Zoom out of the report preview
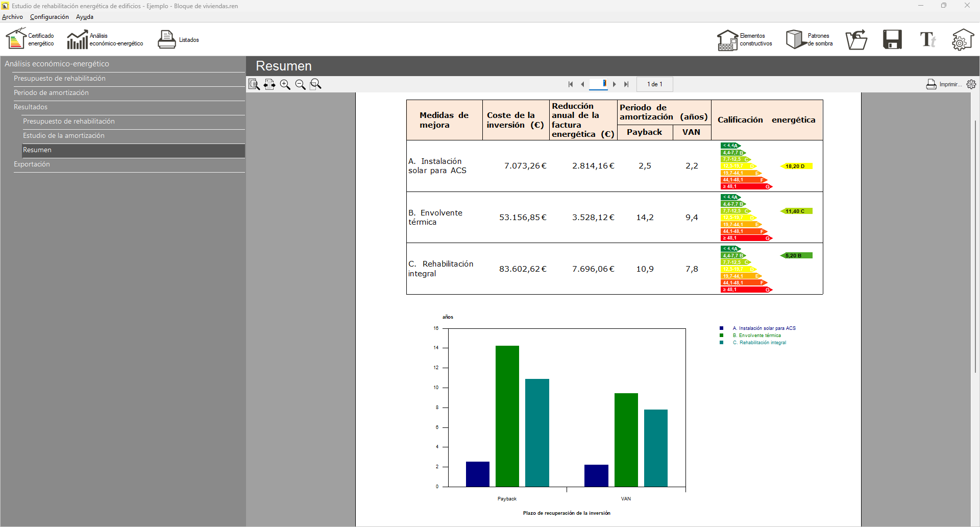Viewport: 980px width, 527px height. coord(300,84)
